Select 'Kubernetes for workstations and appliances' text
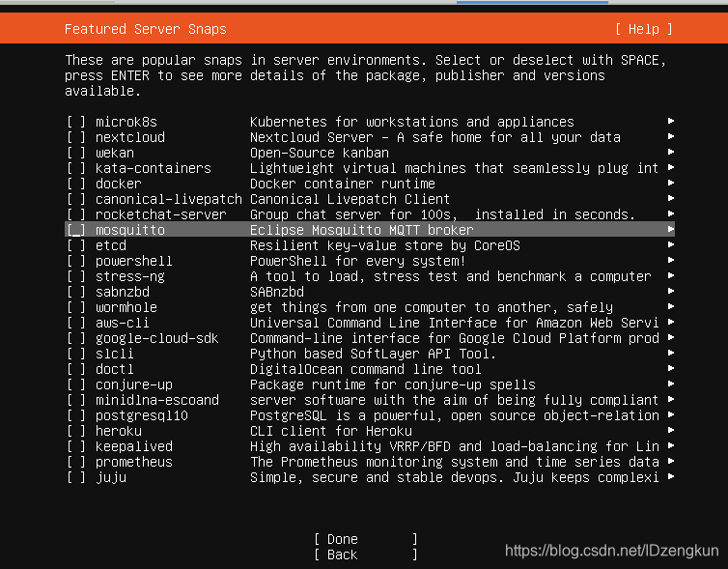This screenshot has width=728, height=569. (412, 122)
